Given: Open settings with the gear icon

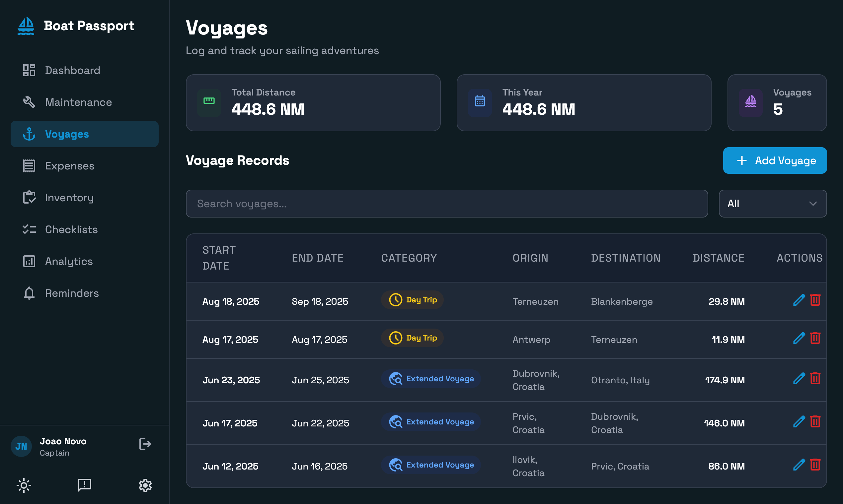Looking at the screenshot, I should click(x=145, y=485).
